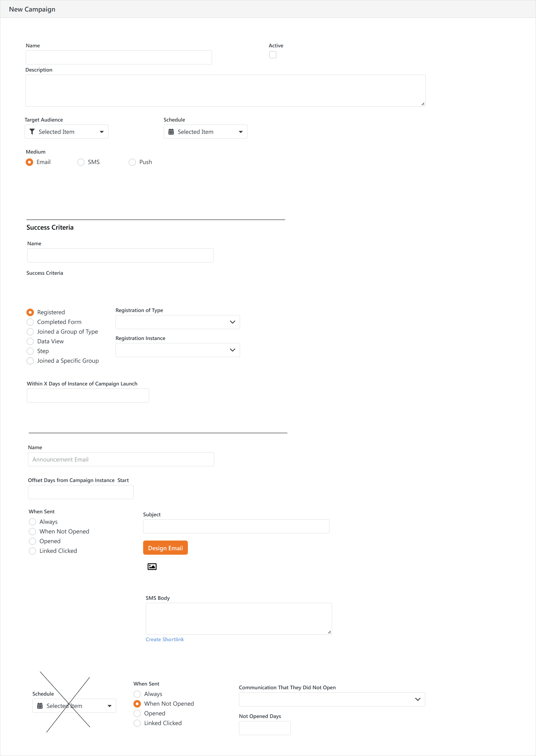536x756 pixels.
Task: Click the Create Shortlink link
Action: pos(165,639)
